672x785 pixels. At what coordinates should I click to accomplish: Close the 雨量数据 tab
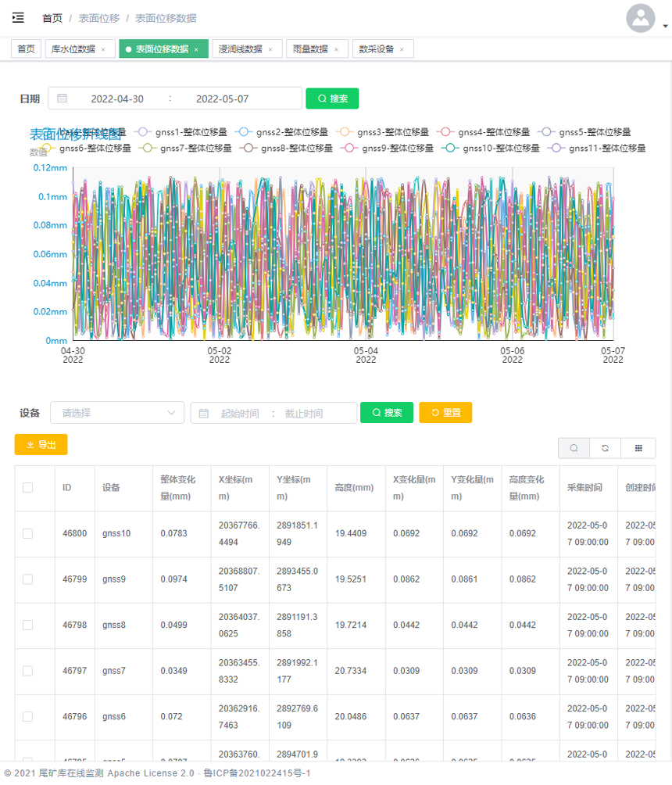(336, 49)
